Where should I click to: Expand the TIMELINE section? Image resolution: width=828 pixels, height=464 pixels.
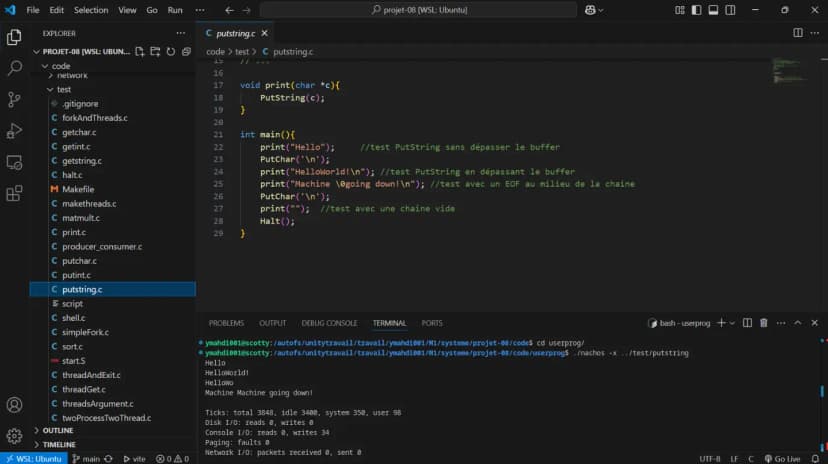59,445
